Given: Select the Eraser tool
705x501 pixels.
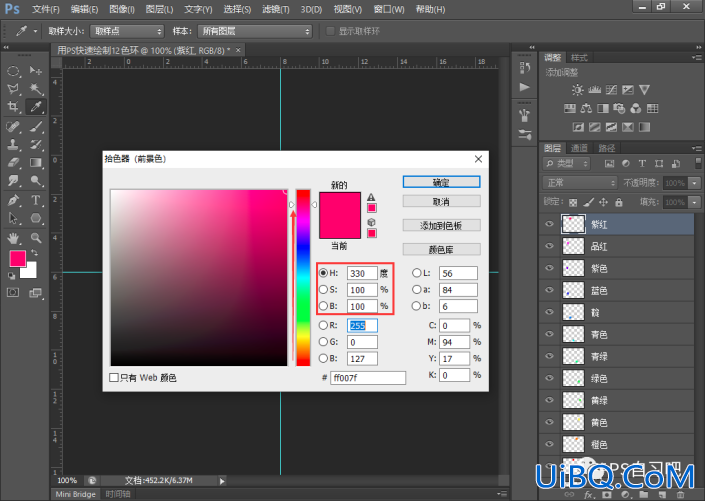Looking at the screenshot, I should tap(13, 162).
